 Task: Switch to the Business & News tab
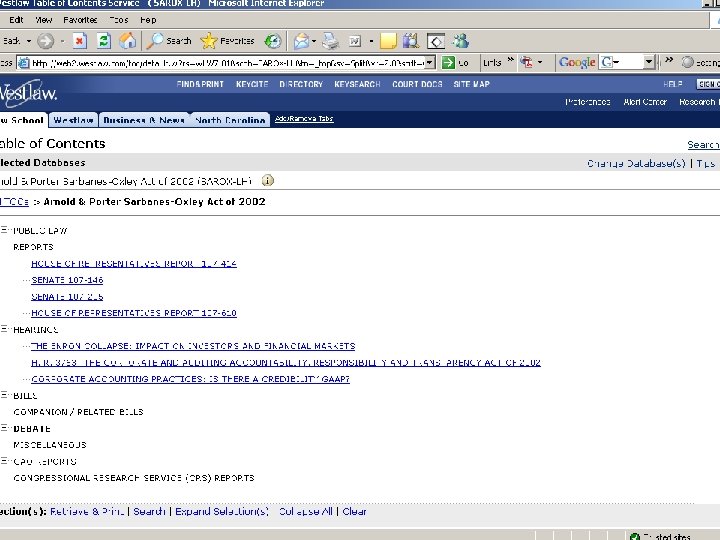(x=144, y=120)
